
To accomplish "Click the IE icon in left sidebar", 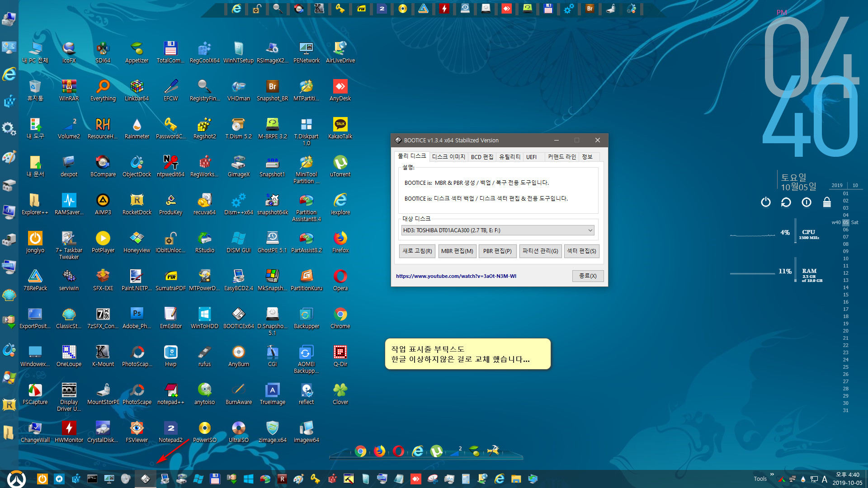I will (x=9, y=74).
